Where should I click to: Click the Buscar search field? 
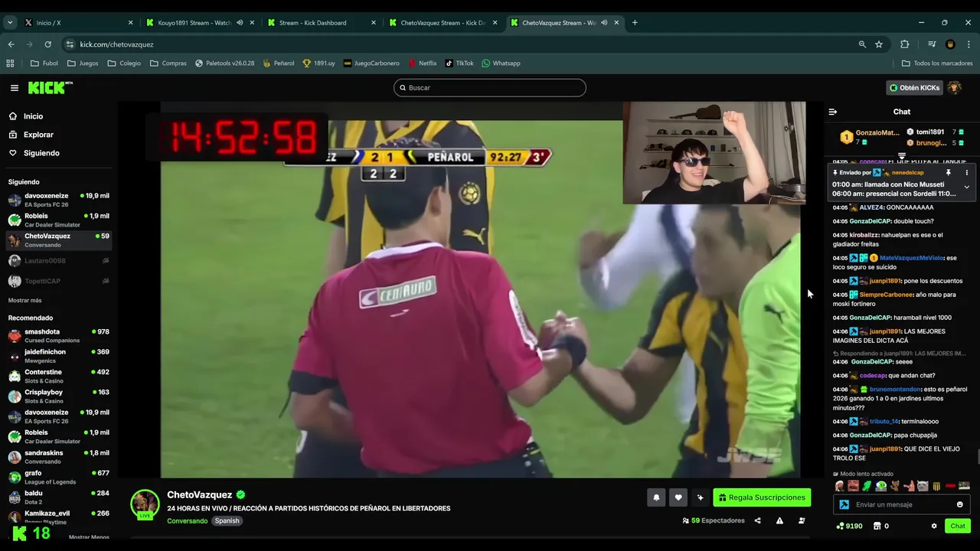click(490, 88)
